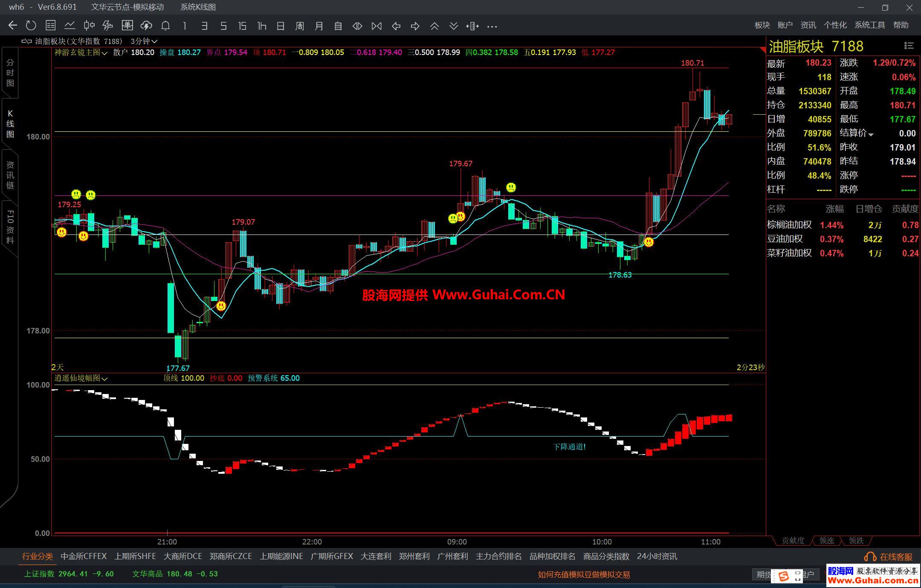Screen dimensions: 921x588
Task: Switch to the 资讯链 side tab
Action: [10, 175]
